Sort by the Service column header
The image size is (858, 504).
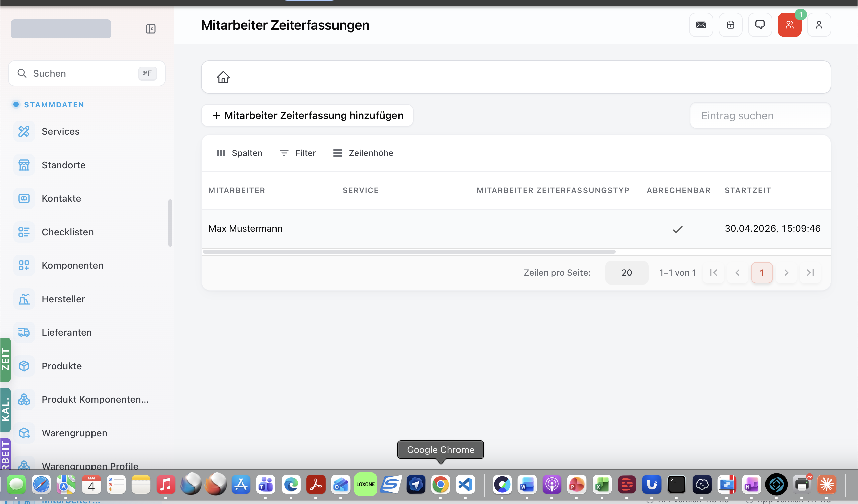pos(360,190)
